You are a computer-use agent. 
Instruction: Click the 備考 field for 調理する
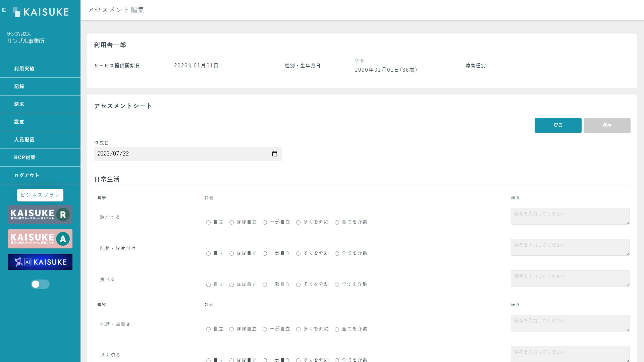tap(570, 216)
